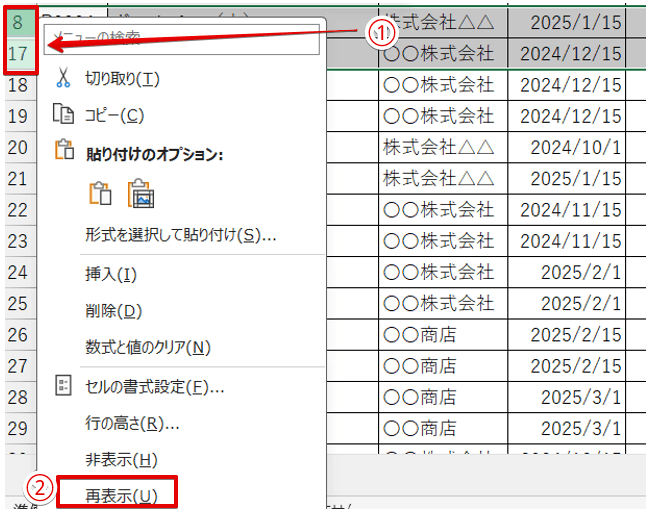646x515 pixels.
Task: Select row header 22
Action: 21,210
